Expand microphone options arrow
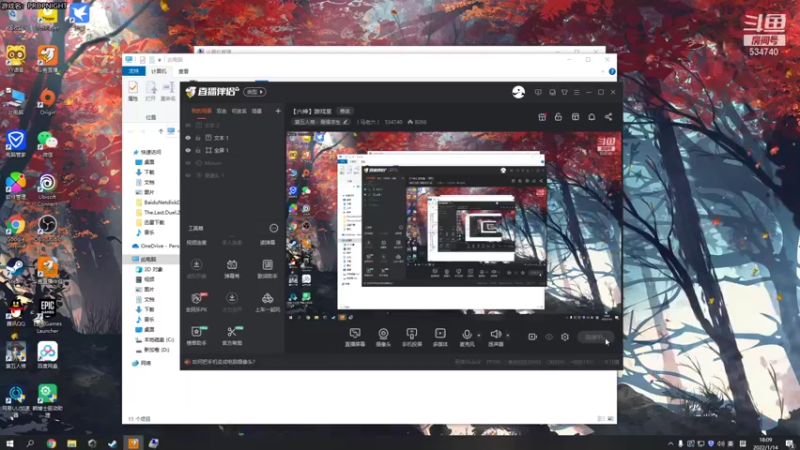This screenshot has width=800, height=450. coord(479,335)
